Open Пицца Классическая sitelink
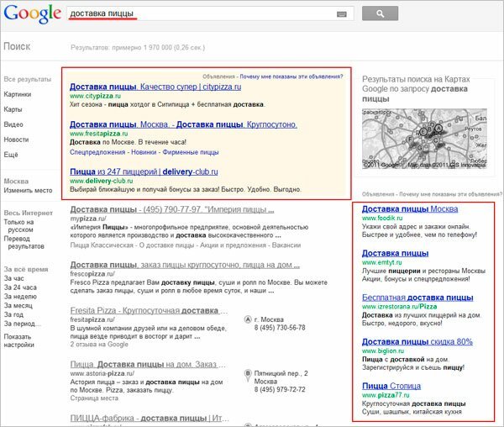Screen dimensions: 504x427 102,245
